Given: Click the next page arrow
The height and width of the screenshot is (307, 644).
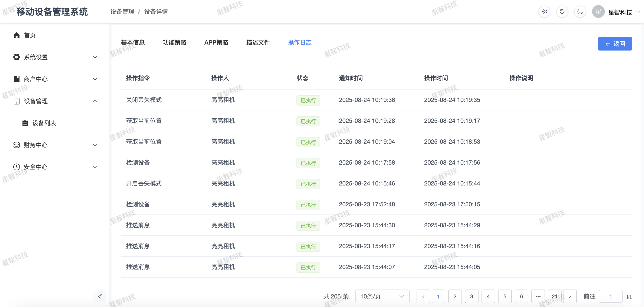Looking at the screenshot, I should tap(570, 297).
